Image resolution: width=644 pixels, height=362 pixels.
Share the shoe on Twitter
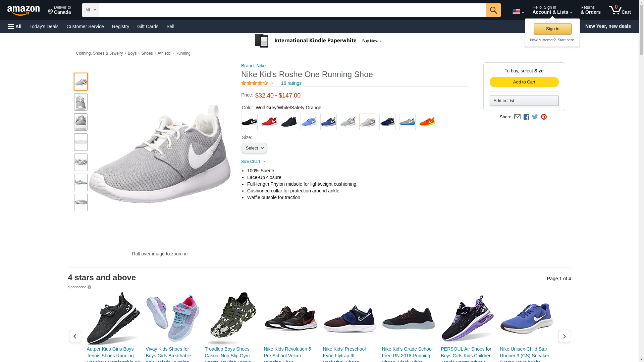535,117
